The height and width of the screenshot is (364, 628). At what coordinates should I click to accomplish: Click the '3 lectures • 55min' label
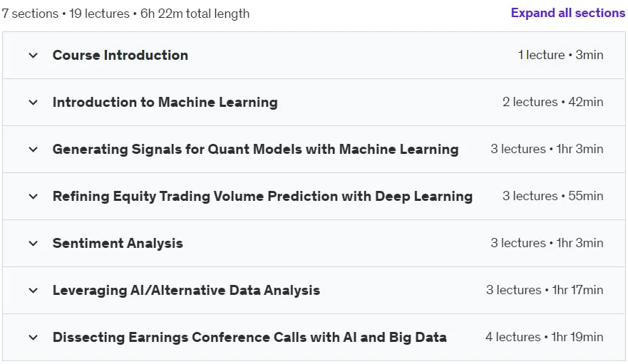pyautogui.click(x=553, y=196)
